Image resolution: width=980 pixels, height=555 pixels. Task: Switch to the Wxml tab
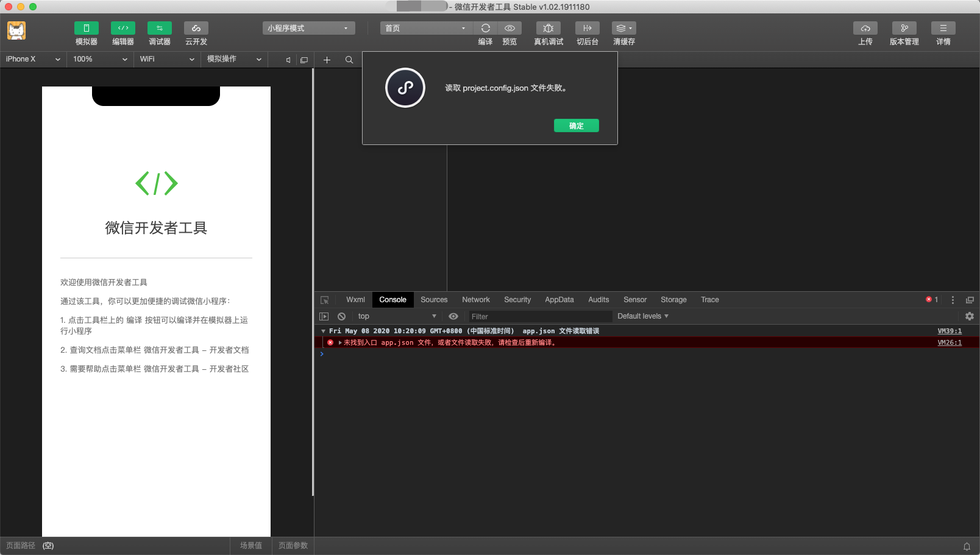[x=355, y=300]
